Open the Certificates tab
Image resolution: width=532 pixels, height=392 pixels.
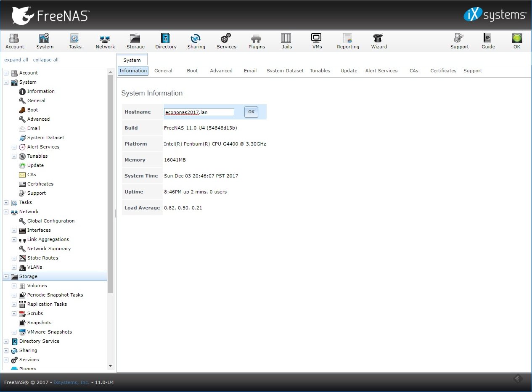point(443,71)
